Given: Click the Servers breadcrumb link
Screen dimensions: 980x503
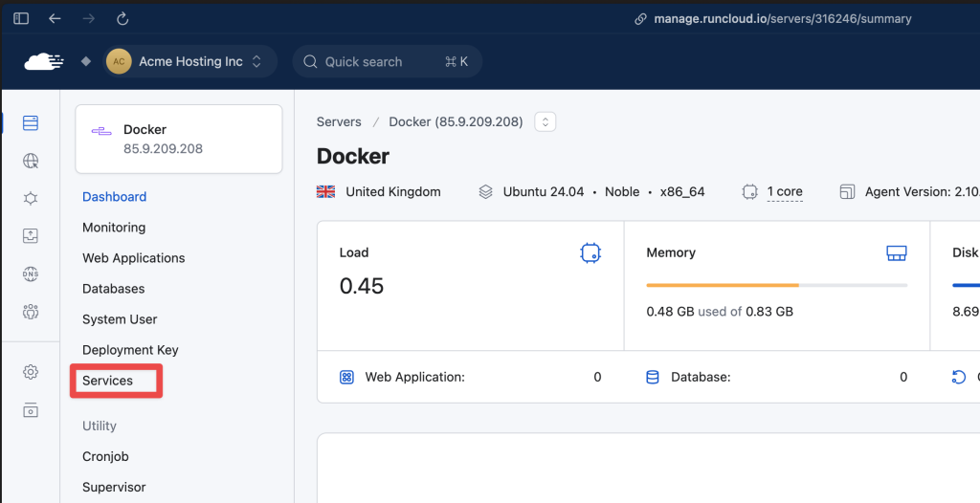Looking at the screenshot, I should click(339, 121).
